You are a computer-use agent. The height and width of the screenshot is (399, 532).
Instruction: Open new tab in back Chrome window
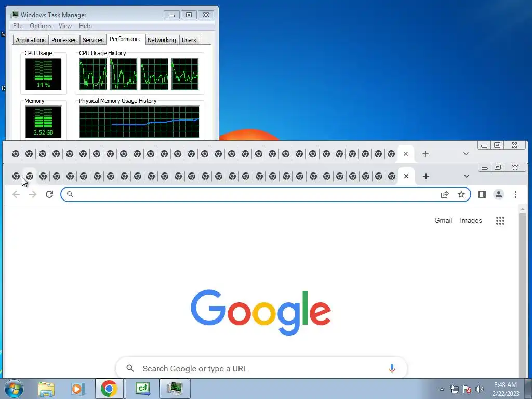[425, 154]
